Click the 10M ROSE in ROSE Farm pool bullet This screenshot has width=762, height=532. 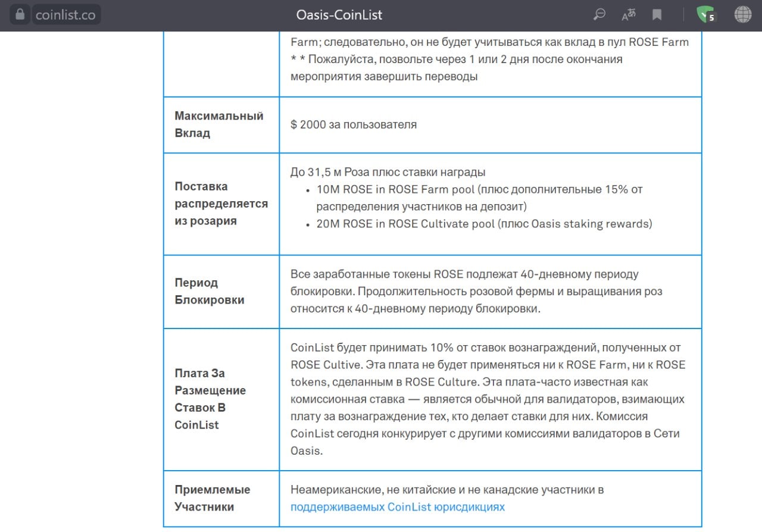pyautogui.click(x=479, y=198)
